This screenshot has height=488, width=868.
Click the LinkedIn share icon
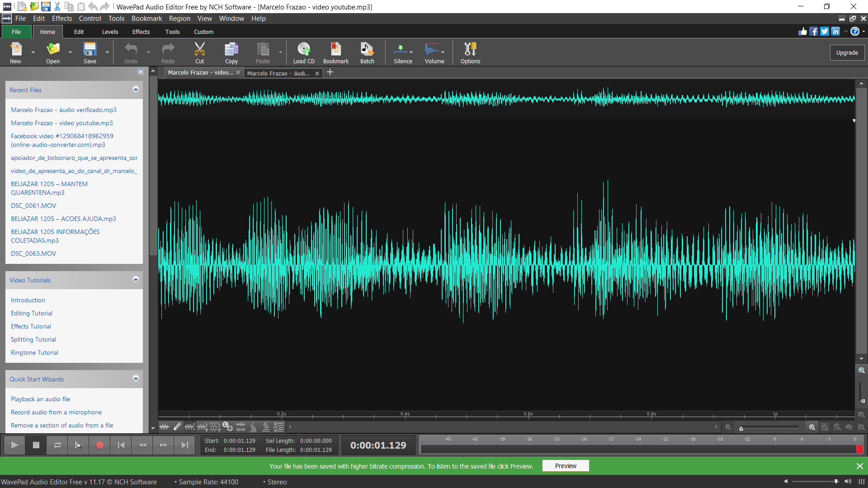click(835, 31)
